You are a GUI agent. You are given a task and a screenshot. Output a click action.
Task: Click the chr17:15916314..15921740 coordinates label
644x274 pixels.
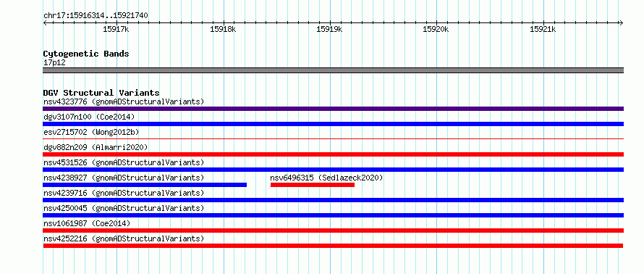pyautogui.click(x=96, y=16)
